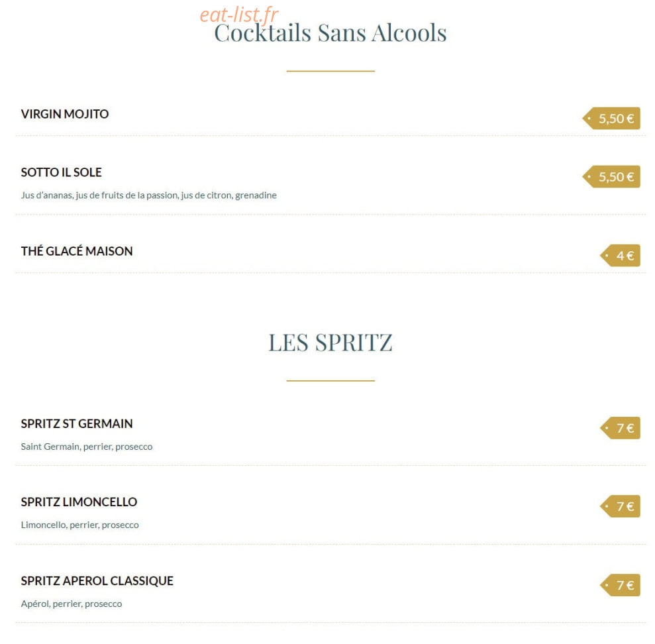The image size is (655, 644).
Task: Click the Thé Glacé Maison 4 € price tag
Action: pyautogui.click(x=620, y=255)
